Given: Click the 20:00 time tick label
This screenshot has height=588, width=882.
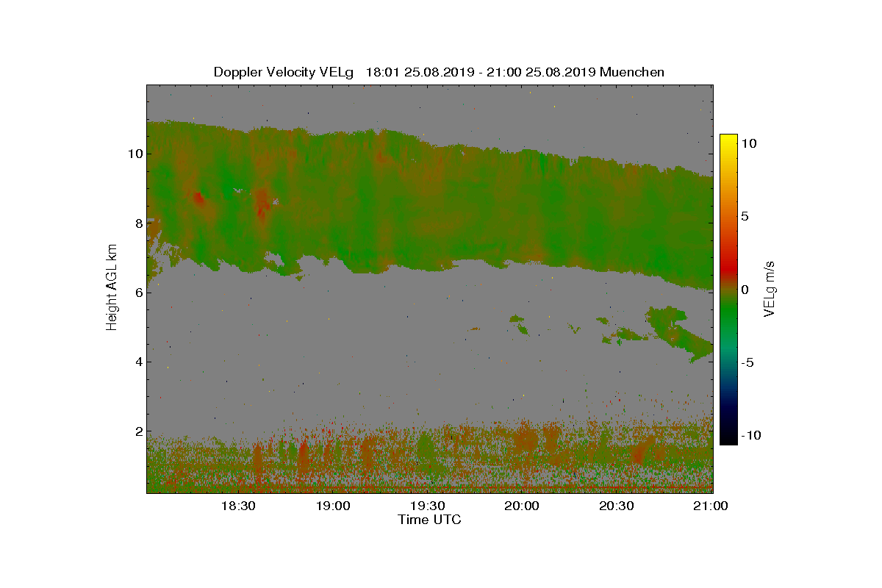Looking at the screenshot, I should coord(522,506).
